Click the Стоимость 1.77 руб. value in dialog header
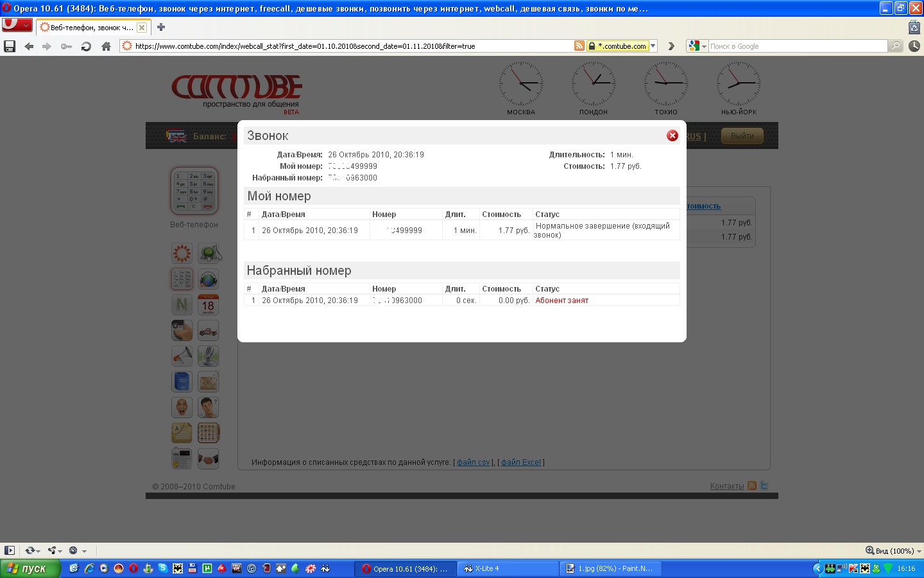 click(x=626, y=166)
